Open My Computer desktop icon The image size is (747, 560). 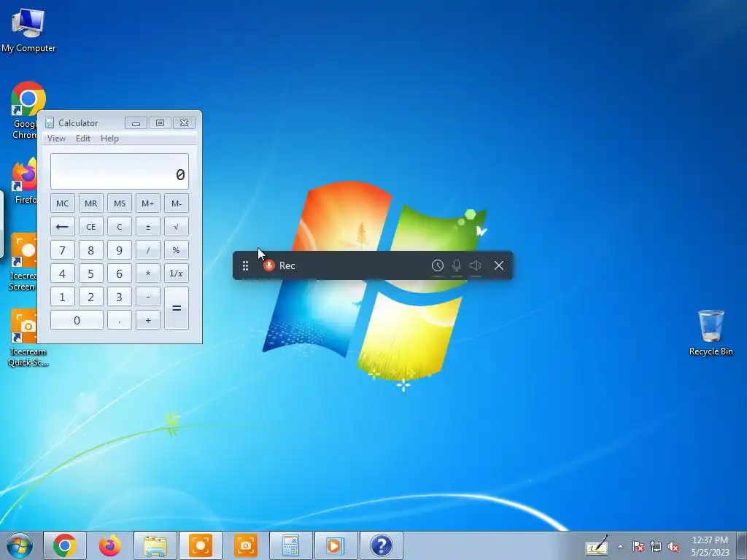[x=28, y=30]
